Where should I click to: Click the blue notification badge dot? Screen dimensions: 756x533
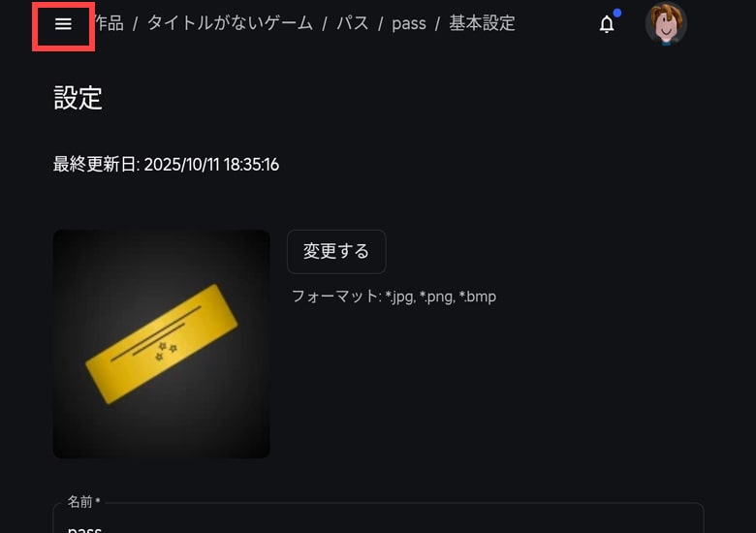617,13
